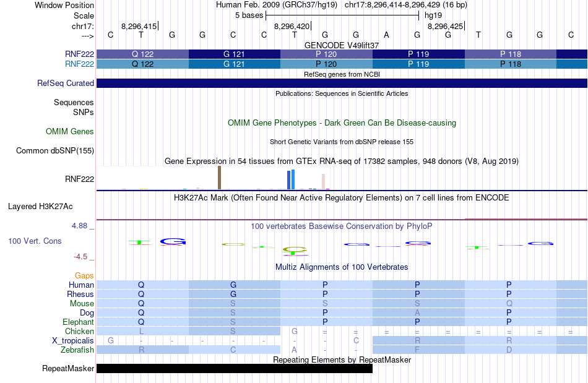Open the OMIM Gene Phenotypes track title
Screen dimensions: 588x383
(342, 123)
